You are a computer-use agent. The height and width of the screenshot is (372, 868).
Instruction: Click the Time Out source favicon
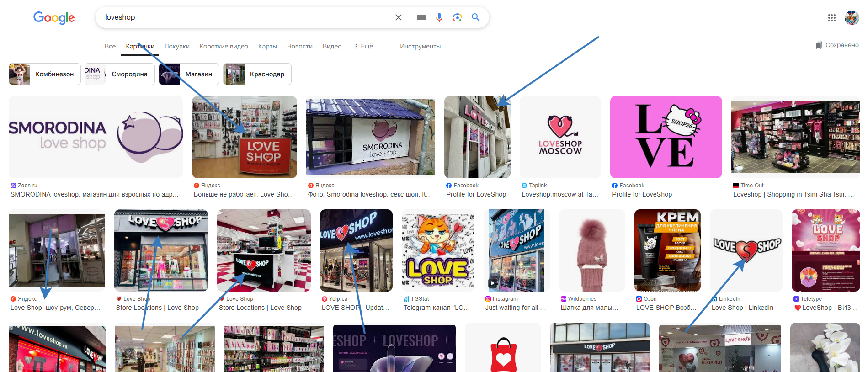(x=736, y=186)
